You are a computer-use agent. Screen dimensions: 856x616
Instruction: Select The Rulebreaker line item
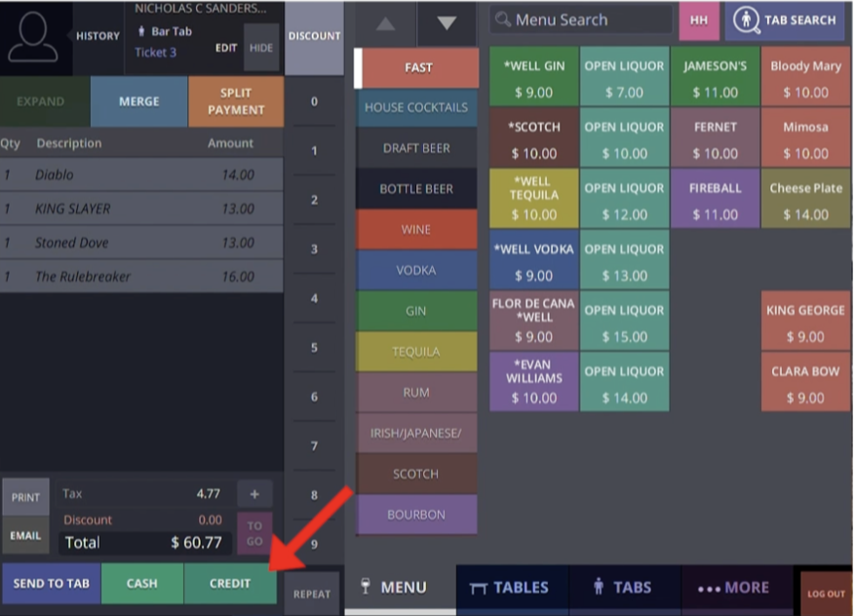pos(141,276)
